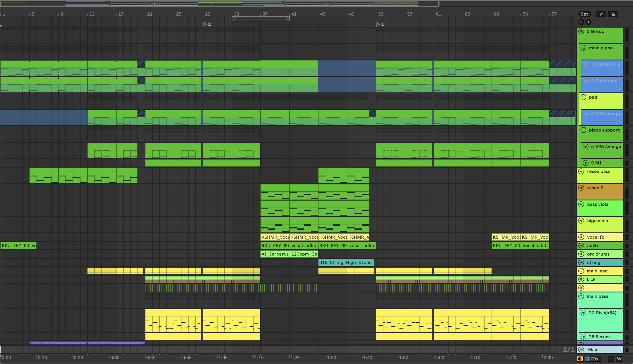Click the pad group fold icon
This screenshot has width=633, height=364.
(583, 97)
